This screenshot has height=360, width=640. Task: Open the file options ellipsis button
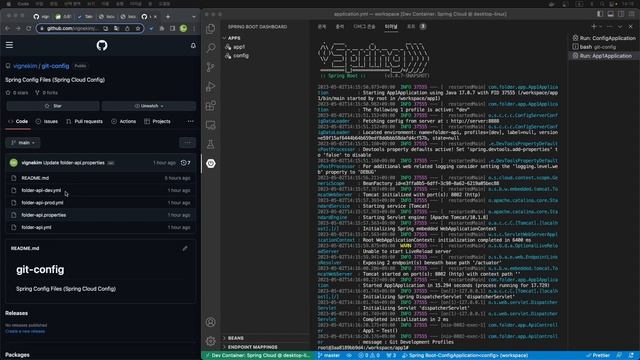(x=187, y=142)
